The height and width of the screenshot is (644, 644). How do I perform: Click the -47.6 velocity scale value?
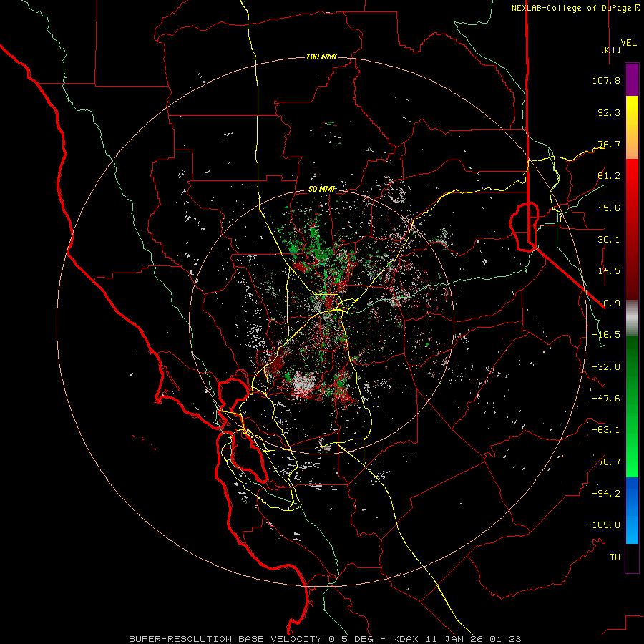606,399
